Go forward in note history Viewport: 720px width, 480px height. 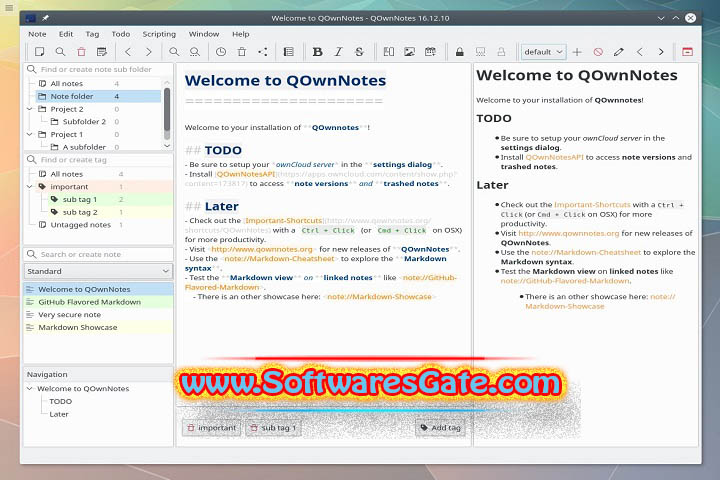click(x=148, y=52)
